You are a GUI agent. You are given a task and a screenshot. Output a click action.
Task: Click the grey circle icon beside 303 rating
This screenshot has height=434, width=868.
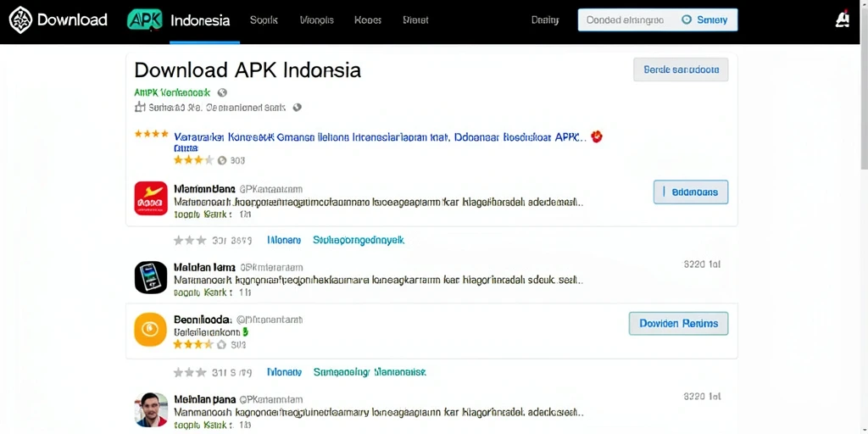(x=222, y=160)
